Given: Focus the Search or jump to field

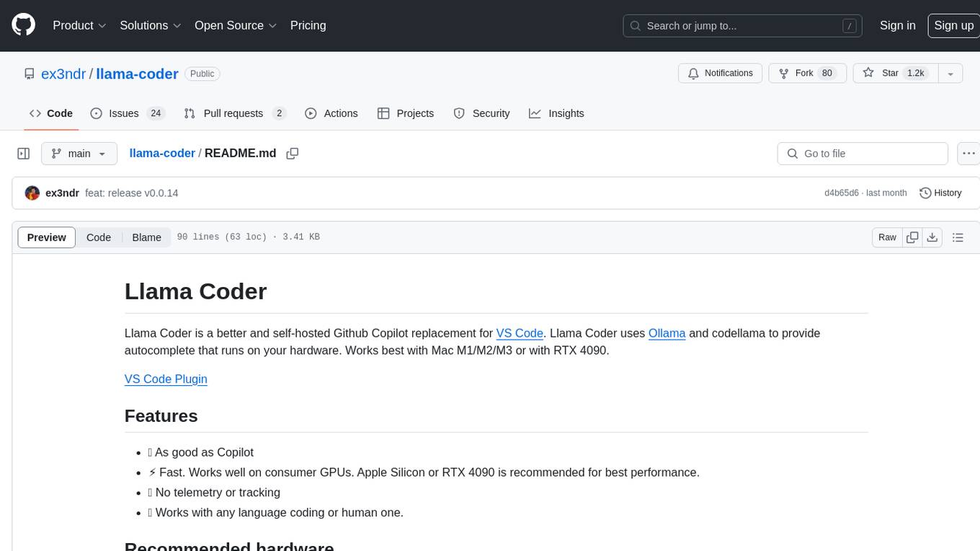Looking at the screenshot, I should coord(744,26).
